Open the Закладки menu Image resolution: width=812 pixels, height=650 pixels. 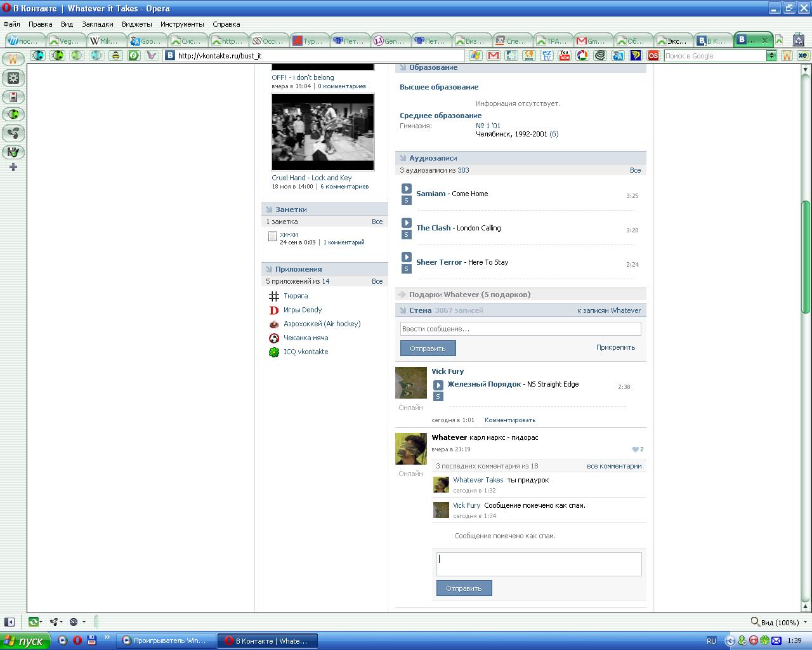(x=98, y=24)
